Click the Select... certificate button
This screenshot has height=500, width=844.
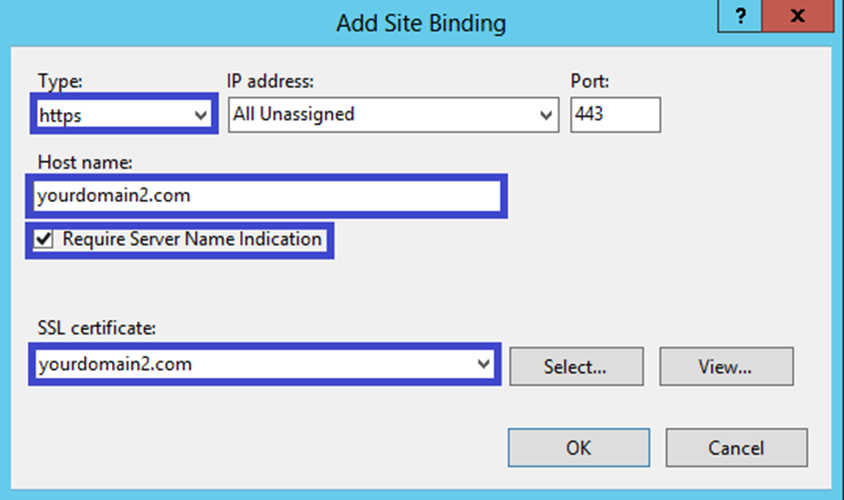coord(575,367)
